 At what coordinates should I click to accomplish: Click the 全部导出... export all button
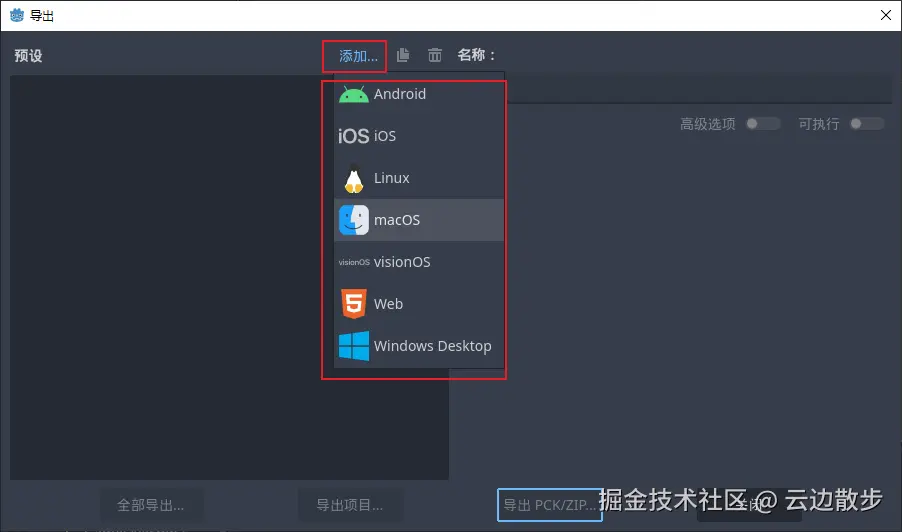coord(151,505)
